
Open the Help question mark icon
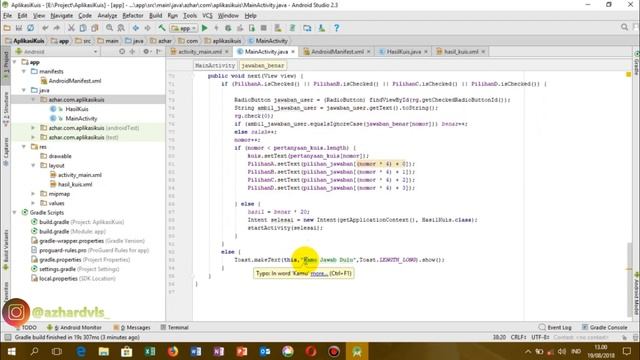tap(336, 28)
